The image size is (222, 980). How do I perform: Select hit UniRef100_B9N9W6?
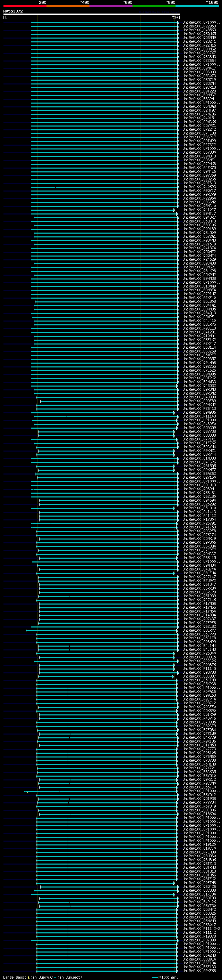click(x=199, y=412)
